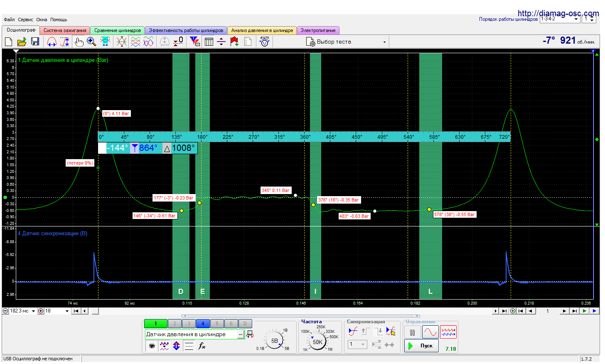Click the overlapped channels waveform icon
The height and width of the screenshot is (364, 605).
pyautogui.click(x=121, y=42)
